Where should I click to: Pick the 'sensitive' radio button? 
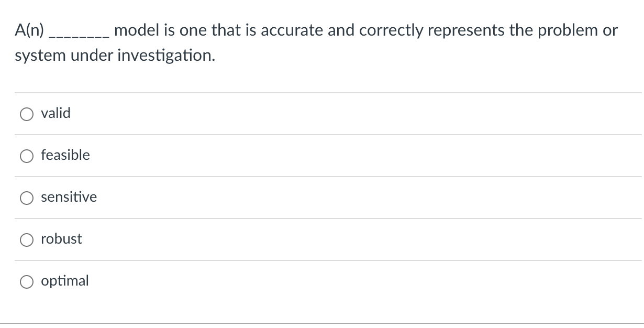pos(27,198)
